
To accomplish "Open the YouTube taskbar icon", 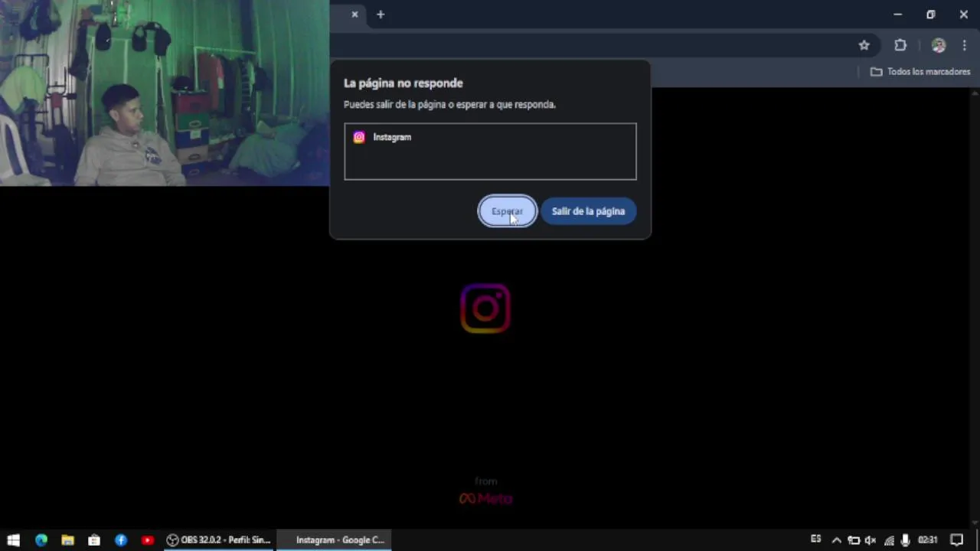I will [x=148, y=540].
